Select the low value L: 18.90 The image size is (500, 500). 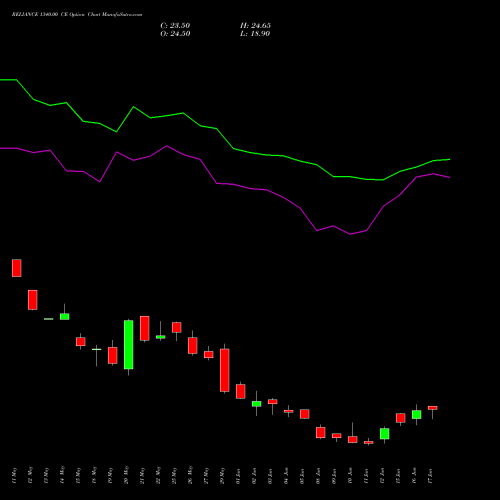click(255, 34)
